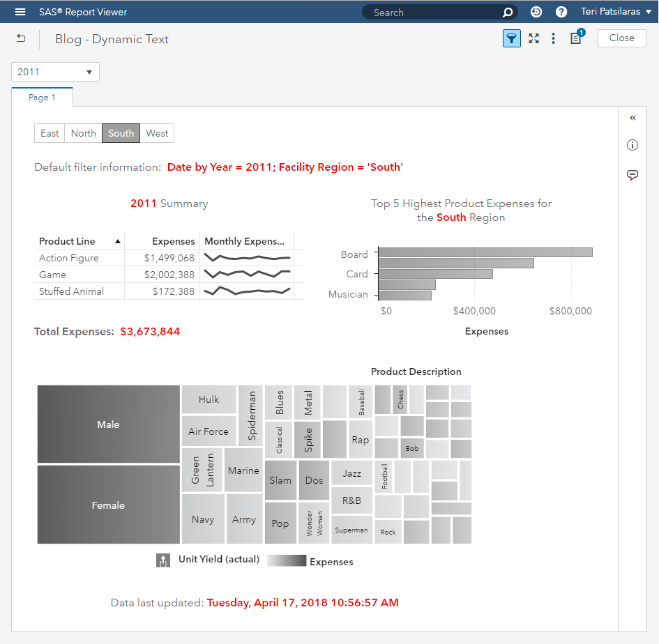Select the East region button
Screen dimensions: 659x644
(x=50, y=133)
